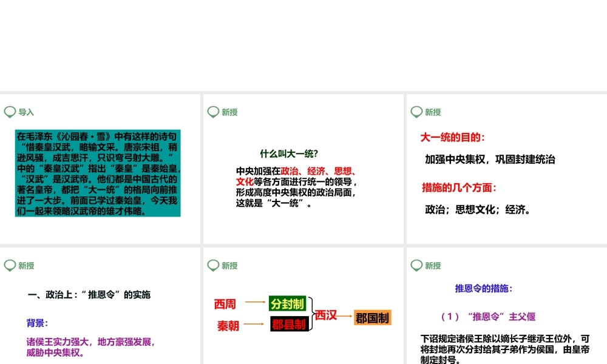Click the purple text 诸侯王实力强大,地方豪强发展
This screenshot has height=364, width=607.
pos(91,342)
